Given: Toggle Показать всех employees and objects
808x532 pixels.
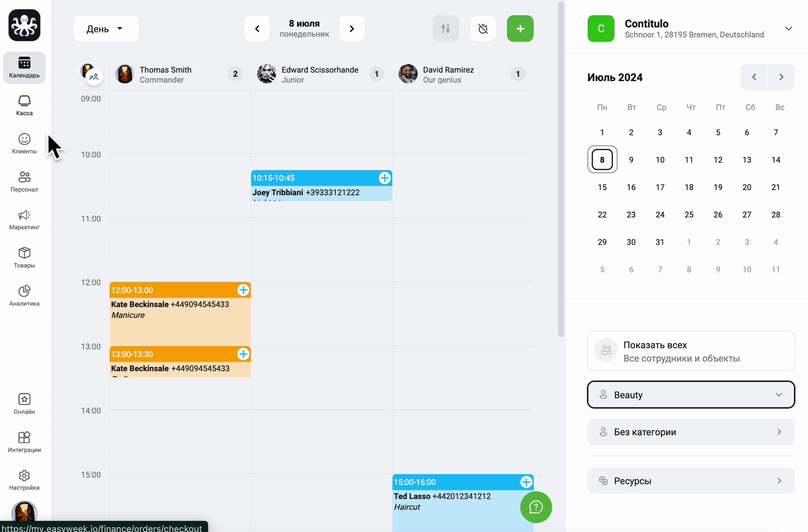Looking at the screenshot, I should tap(691, 351).
